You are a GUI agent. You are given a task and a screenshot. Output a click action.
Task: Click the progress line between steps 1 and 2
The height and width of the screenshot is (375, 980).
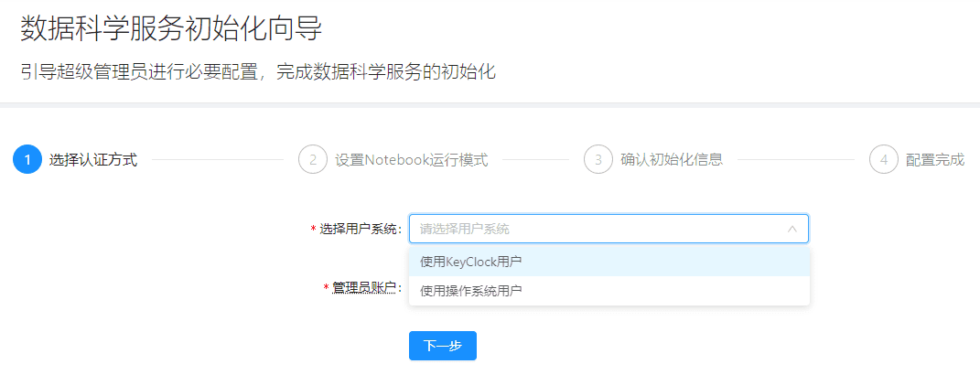coord(218,160)
